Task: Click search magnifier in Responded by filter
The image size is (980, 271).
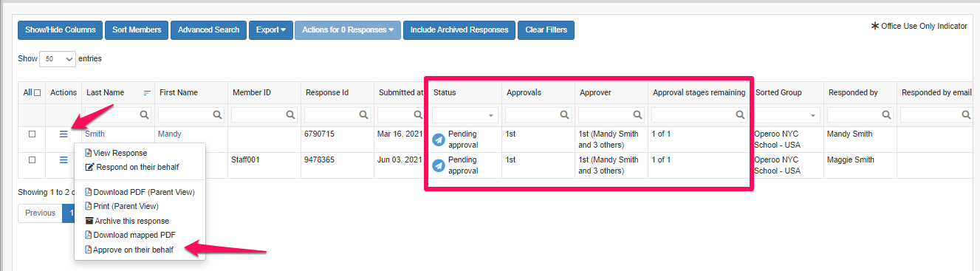Action: click(885, 115)
